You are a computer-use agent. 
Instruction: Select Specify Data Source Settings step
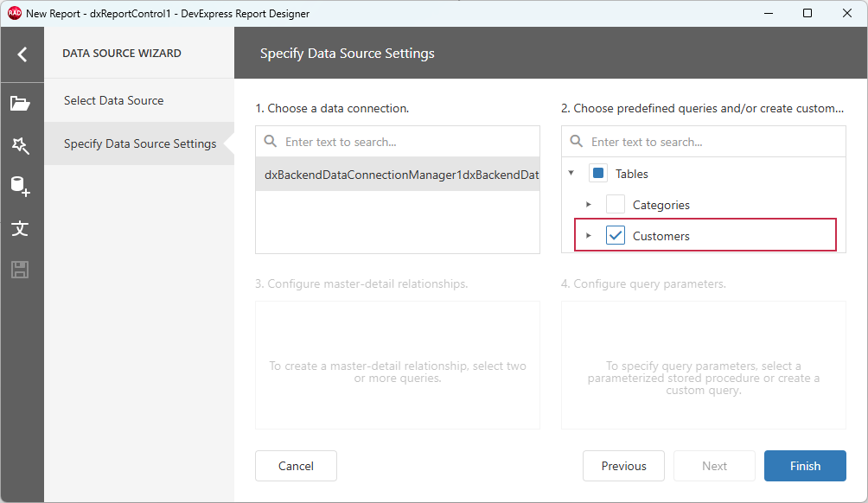coord(139,143)
